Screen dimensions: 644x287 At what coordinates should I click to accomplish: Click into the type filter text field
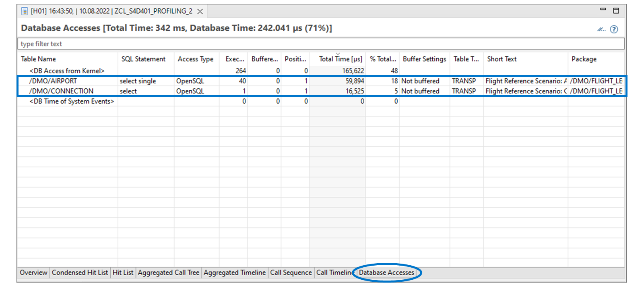[x=321, y=44]
